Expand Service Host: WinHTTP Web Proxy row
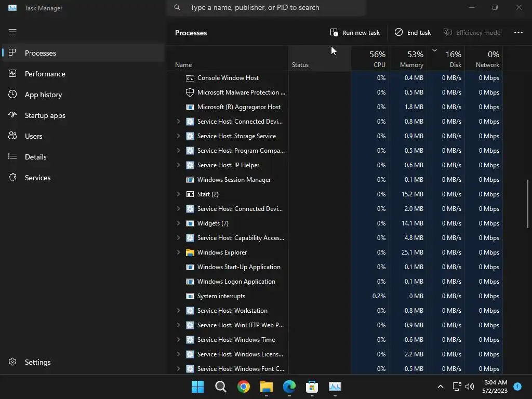The width and height of the screenshot is (532, 399). click(179, 325)
